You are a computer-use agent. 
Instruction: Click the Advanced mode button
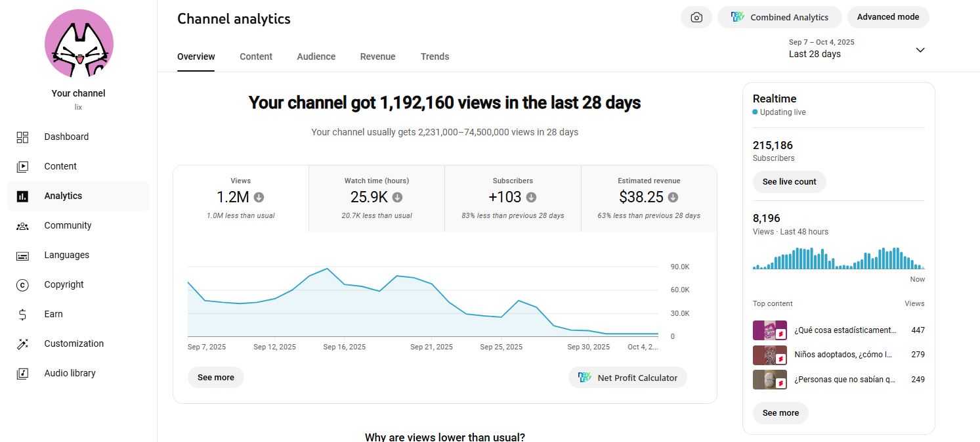pos(887,17)
